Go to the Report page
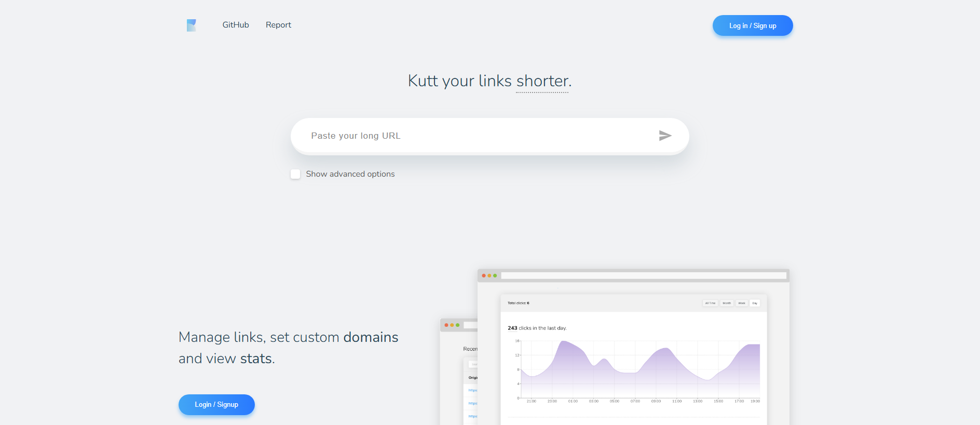The height and width of the screenshot is (425, 980). coord(278,25)
